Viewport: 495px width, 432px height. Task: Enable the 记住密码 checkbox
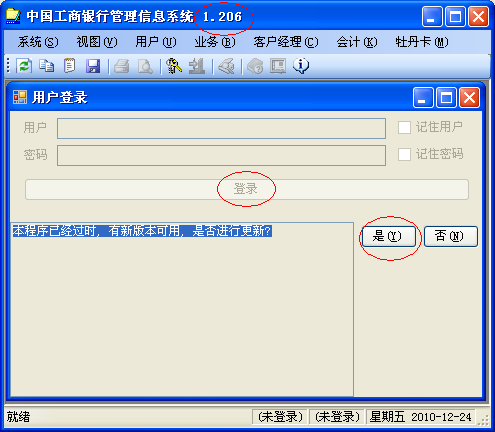click(x=404, y=154)
